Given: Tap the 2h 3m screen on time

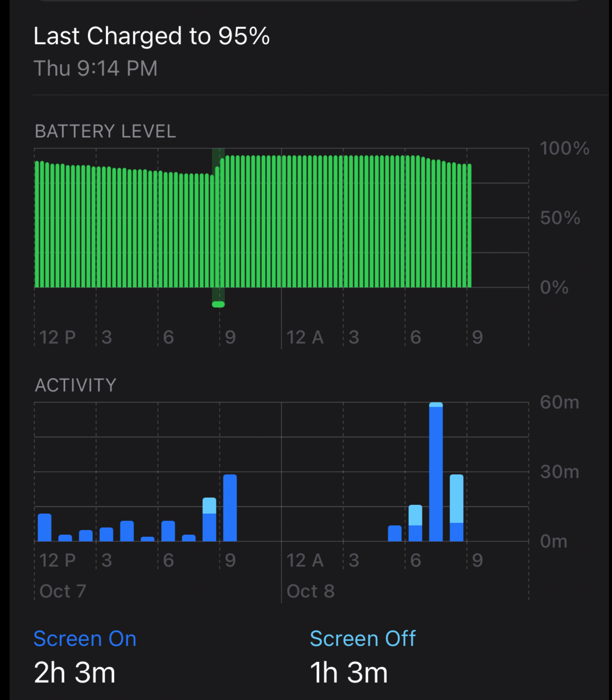Looking at the screenshot, I should 74,672.
